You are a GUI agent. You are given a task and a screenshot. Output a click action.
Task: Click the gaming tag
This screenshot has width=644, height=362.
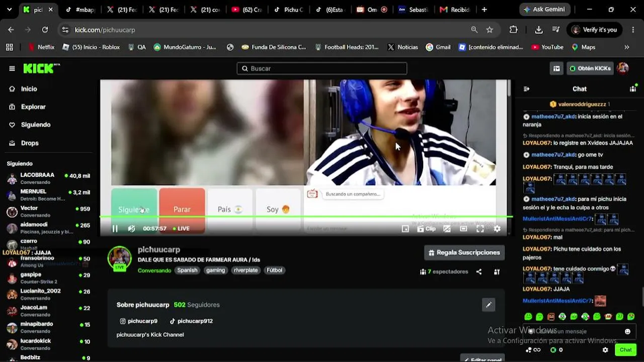point(215,270)
